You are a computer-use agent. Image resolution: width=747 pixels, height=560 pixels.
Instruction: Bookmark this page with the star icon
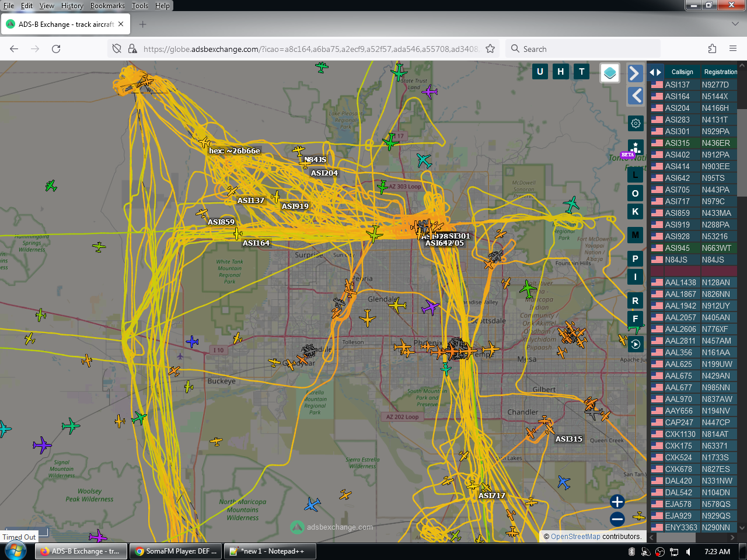pyautogui.click(x=490, y=49)
